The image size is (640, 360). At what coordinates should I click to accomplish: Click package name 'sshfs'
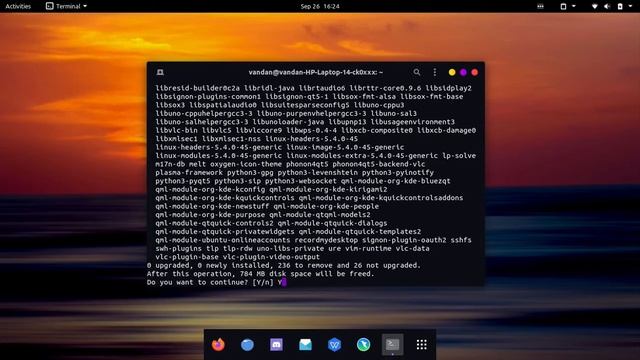461,240
